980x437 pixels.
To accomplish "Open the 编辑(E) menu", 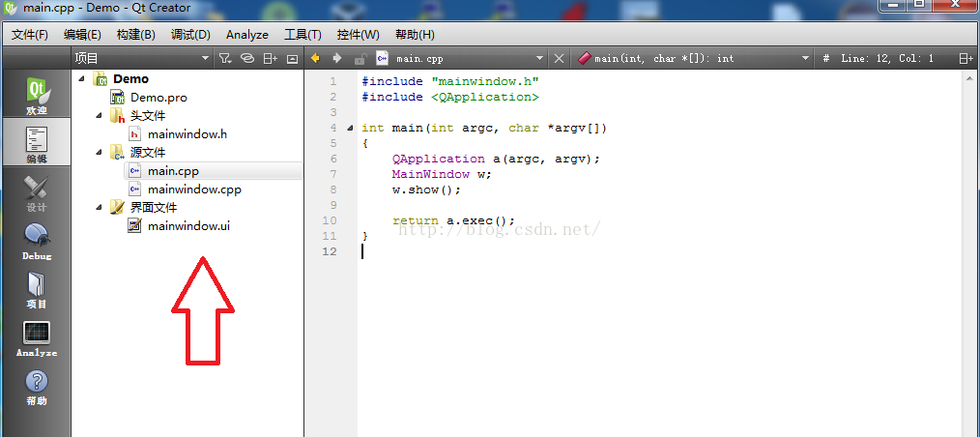I will pos(82,35).
